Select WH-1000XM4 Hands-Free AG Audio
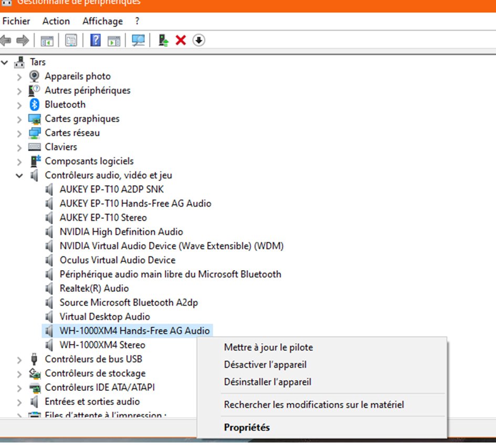Viewport: 496px width, 448px height. point(135,330)
